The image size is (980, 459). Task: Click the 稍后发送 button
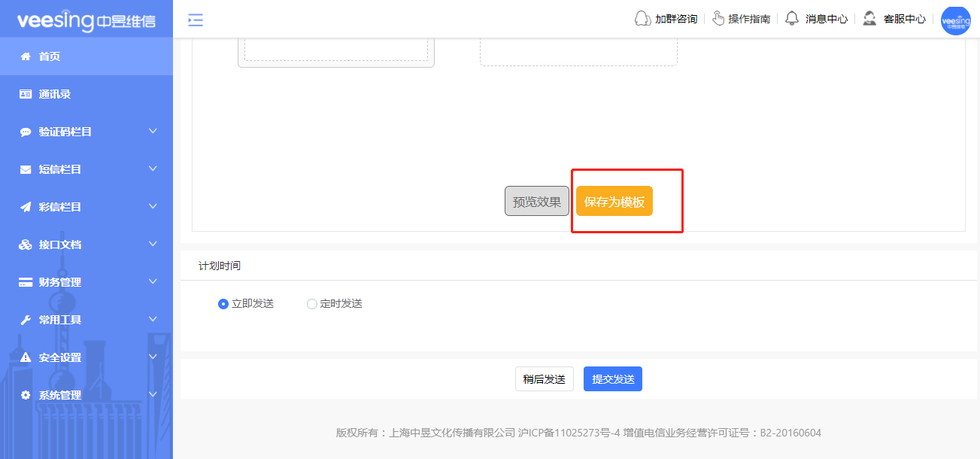(x=544, y=379)
